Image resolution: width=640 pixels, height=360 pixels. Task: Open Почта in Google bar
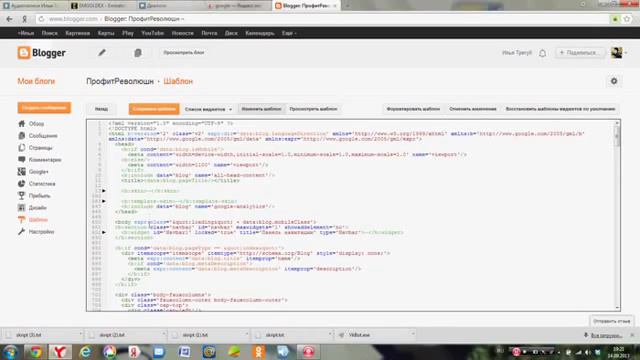[x=209, y=33]
